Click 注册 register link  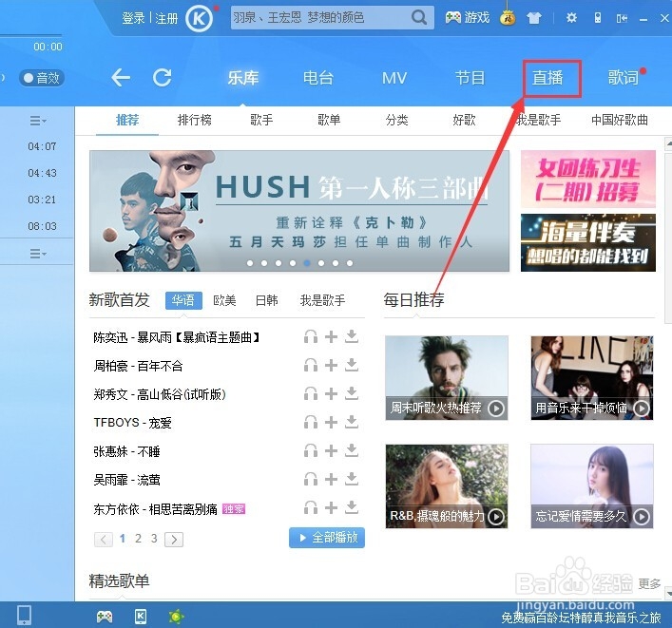coord(166,18)
